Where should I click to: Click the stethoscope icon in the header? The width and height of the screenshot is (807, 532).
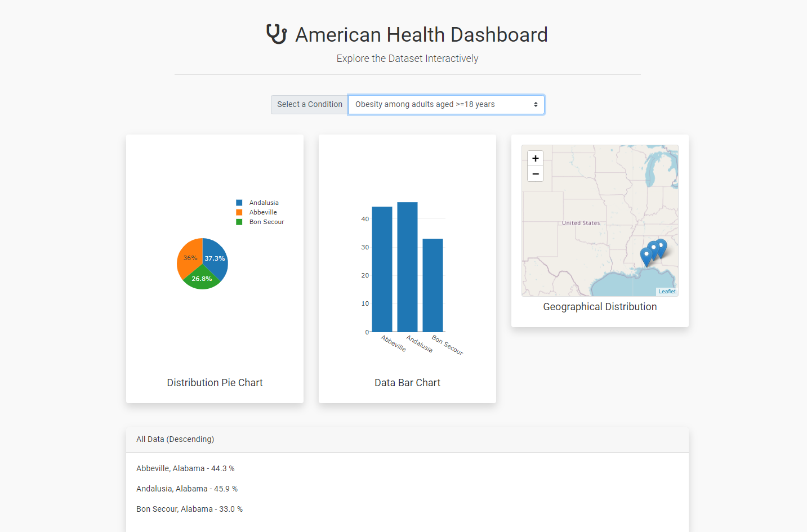click(x=277, y=34)
